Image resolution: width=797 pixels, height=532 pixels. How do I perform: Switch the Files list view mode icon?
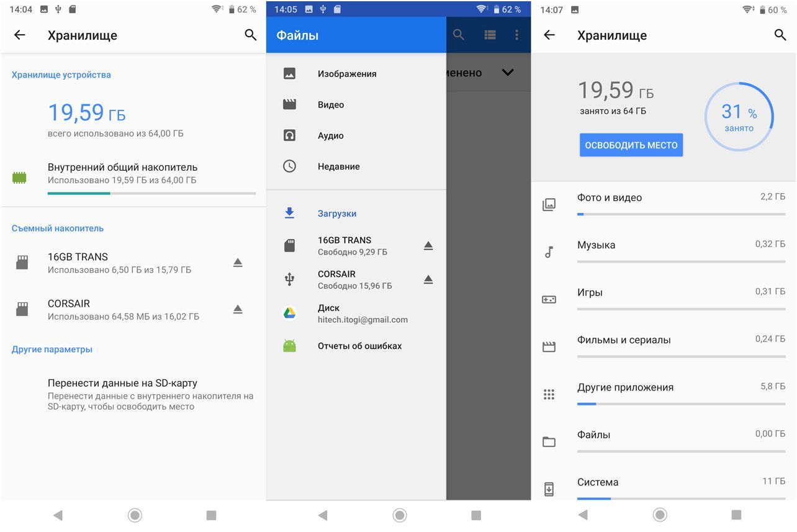490,35
